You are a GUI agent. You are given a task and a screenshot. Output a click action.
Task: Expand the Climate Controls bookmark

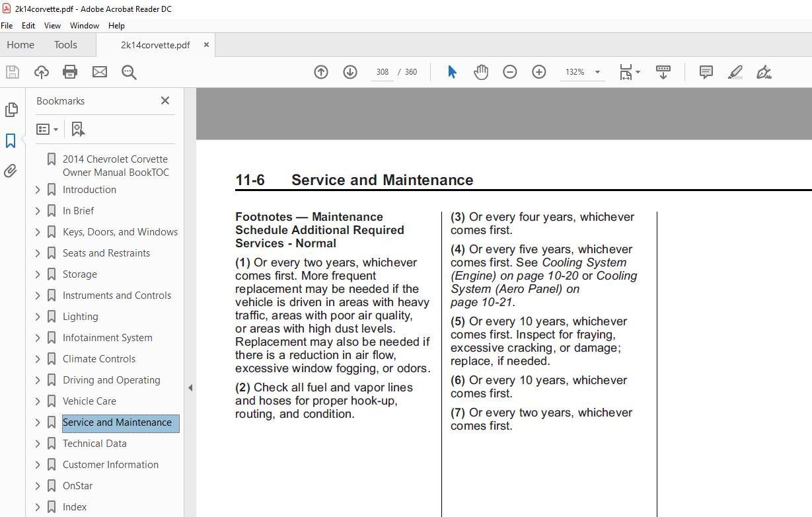38,359
